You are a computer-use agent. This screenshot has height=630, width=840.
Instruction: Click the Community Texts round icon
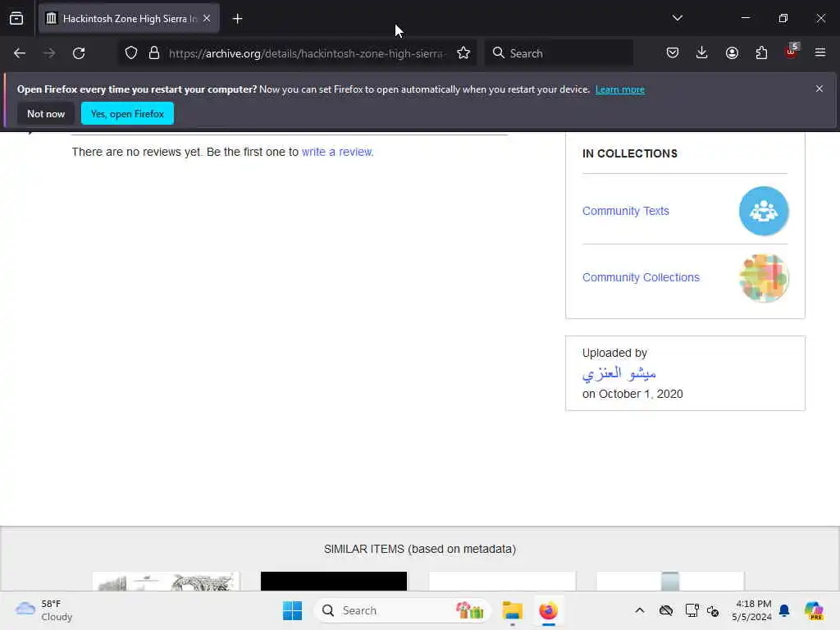point(764,211)
